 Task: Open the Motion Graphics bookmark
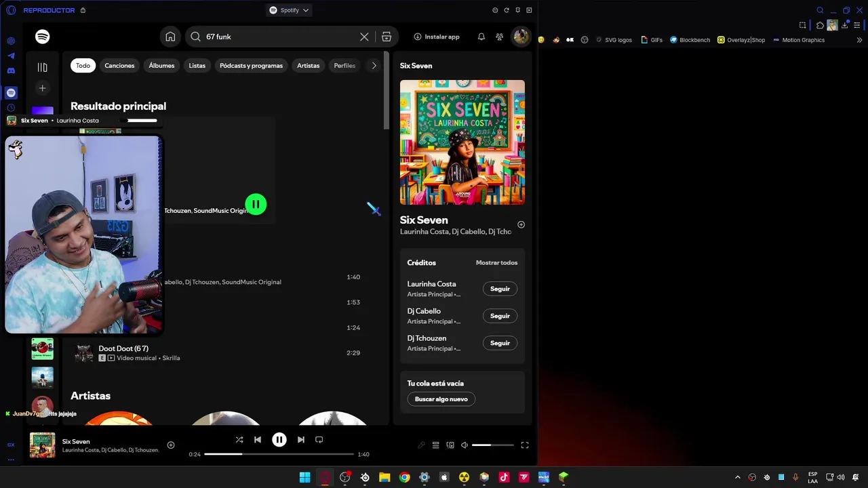pos(799,40)
